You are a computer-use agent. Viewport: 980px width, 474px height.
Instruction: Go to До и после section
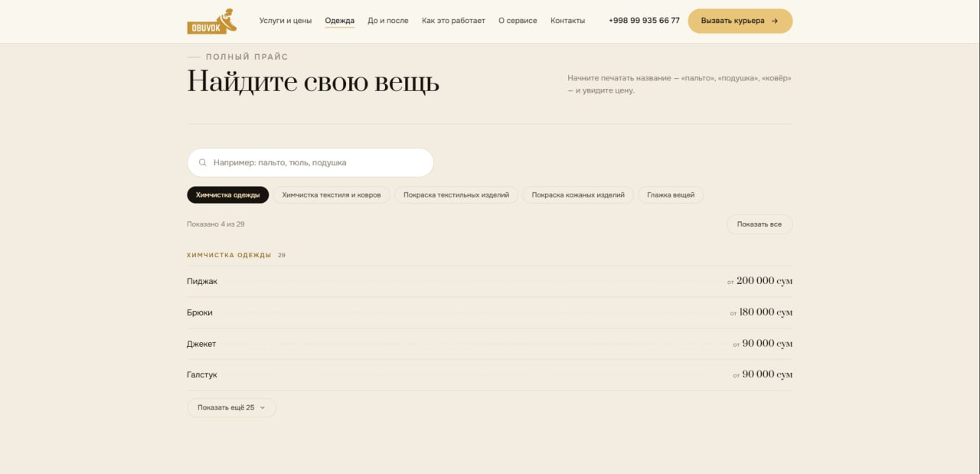tap(388, 21)
